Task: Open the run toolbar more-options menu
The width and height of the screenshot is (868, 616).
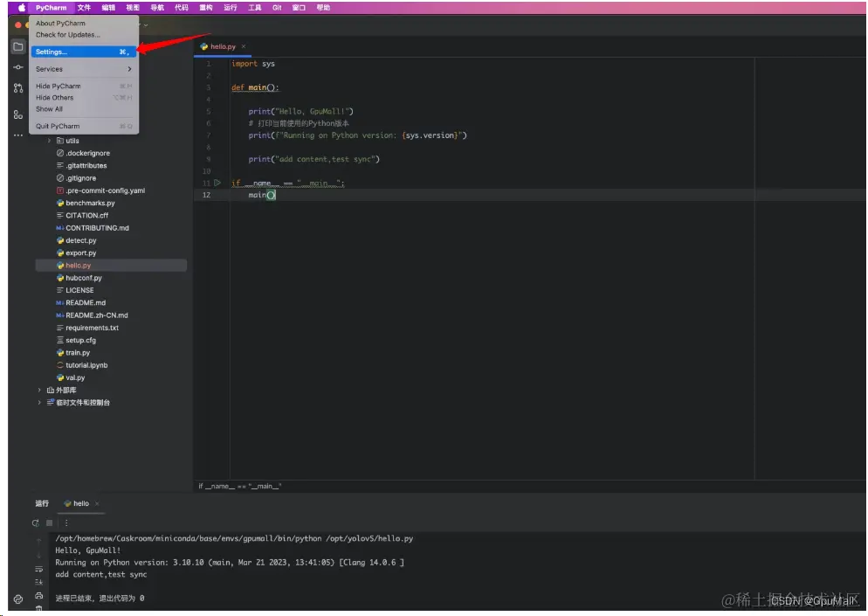Action: 66,523
